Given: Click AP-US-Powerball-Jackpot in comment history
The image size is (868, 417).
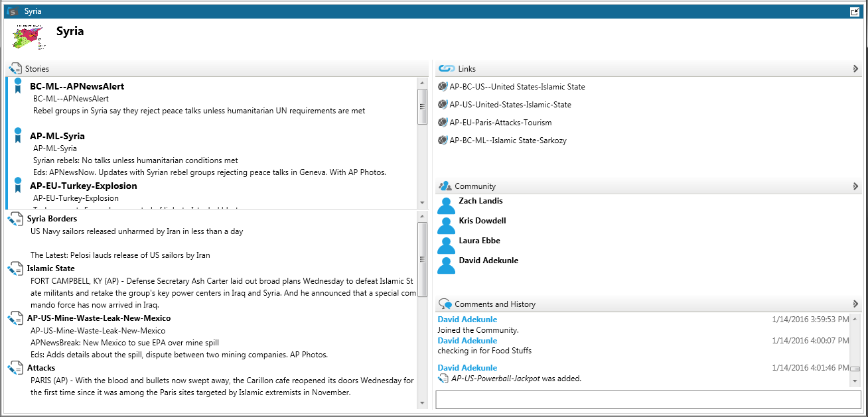Looking at the screenshot, I should pos(496,379).
